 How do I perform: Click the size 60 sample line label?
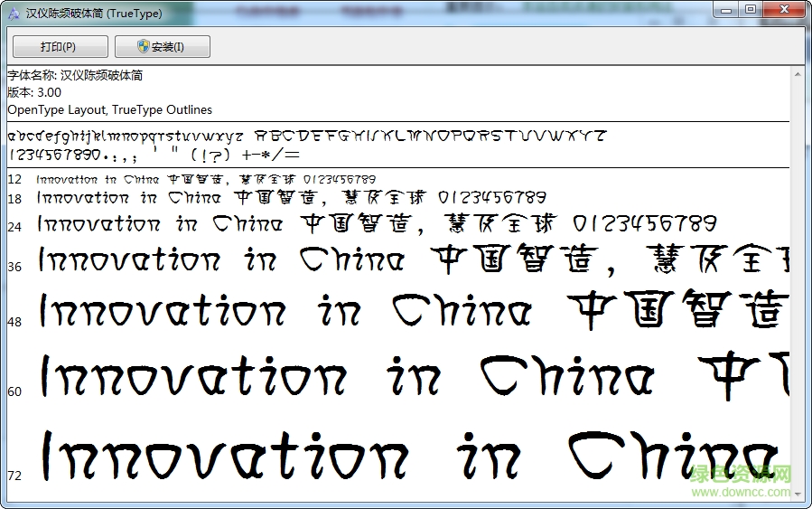(x=14, y=391)
